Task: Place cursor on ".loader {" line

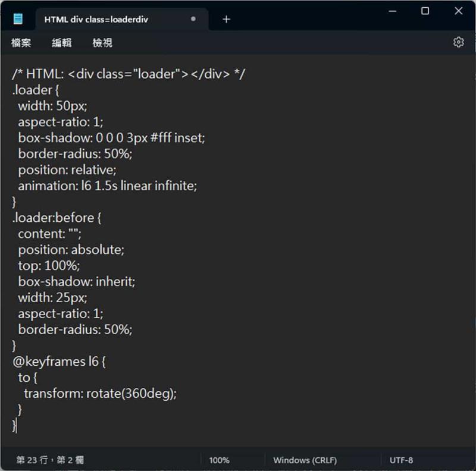Action: 36,90
